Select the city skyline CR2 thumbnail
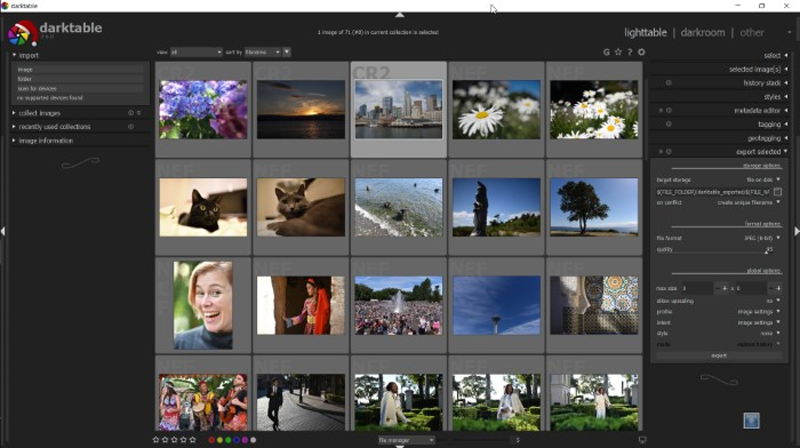Image resolution: width=800 pixels, height=448 pixels. tap(398, 109)
